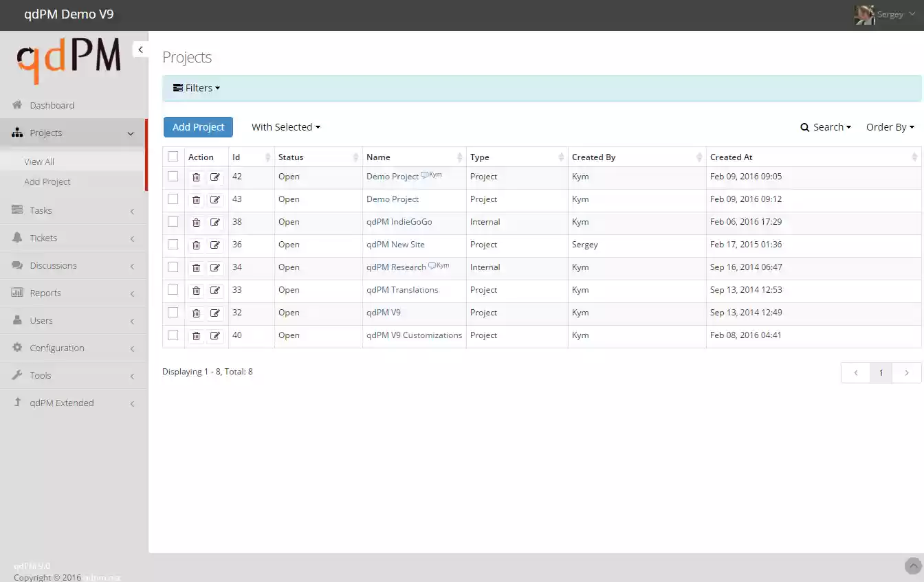Switch to the Add Project sidebar entry
This screenshot has height=582, width=924.
(x=47, y=181)
